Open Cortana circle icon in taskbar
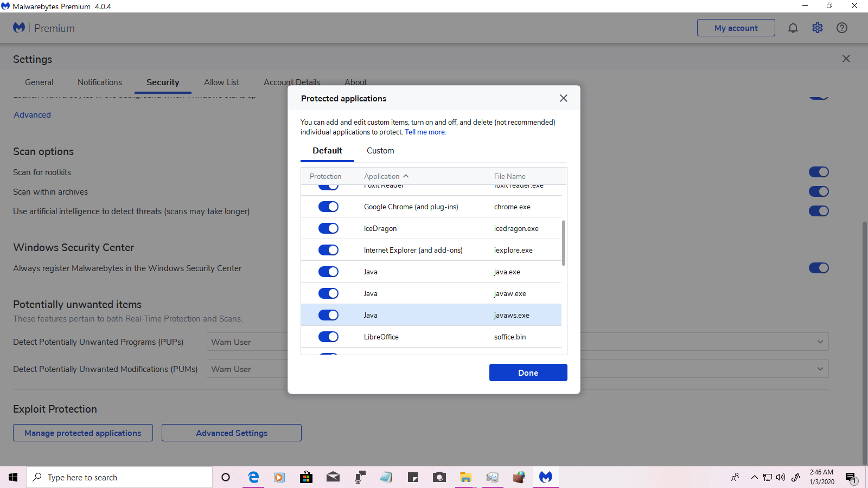The image size is (868, 488). pyautogui.click(x=226, y=477)
